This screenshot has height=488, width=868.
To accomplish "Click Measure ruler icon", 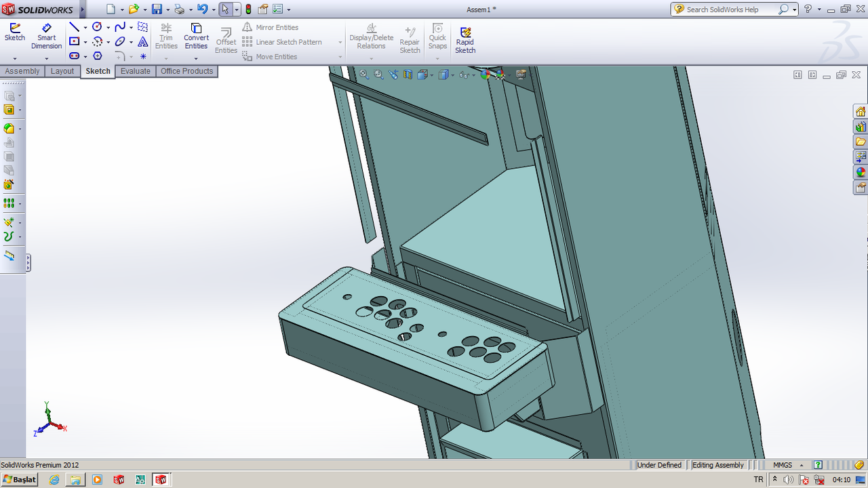I will coord(9,256).
